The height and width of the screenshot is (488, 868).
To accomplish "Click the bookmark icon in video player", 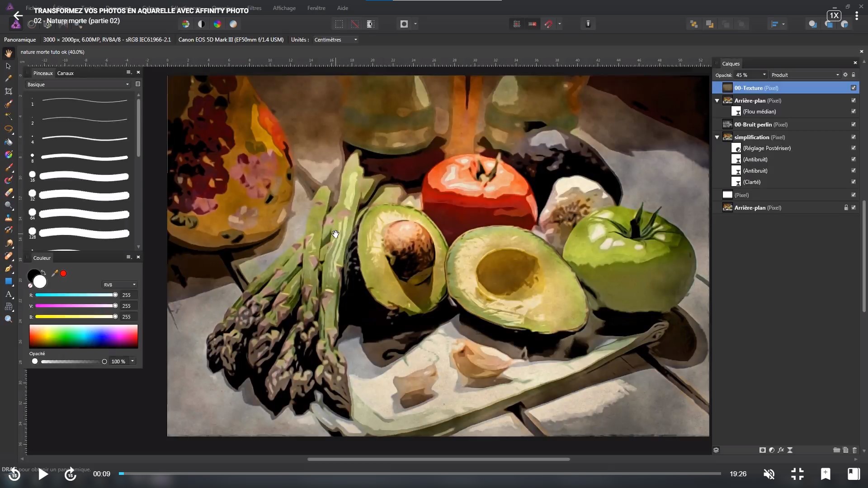I will tap(826, 474).
